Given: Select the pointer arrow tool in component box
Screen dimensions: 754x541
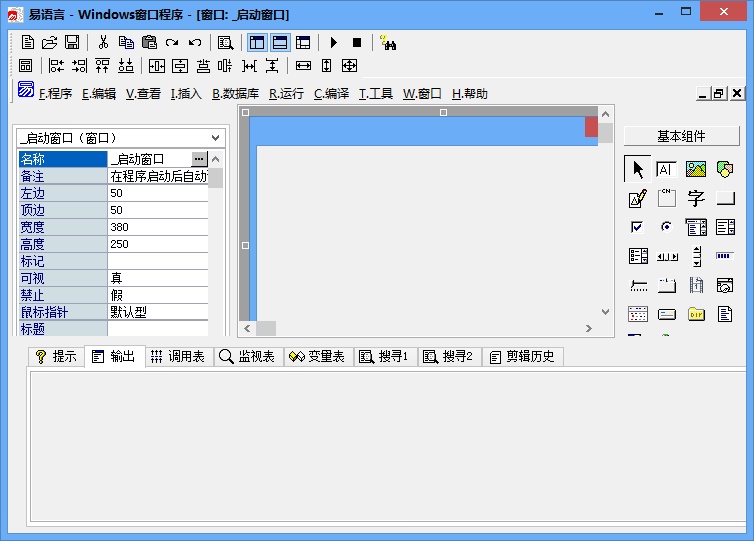Looking at the screenshot, I should tap(638, 169).
